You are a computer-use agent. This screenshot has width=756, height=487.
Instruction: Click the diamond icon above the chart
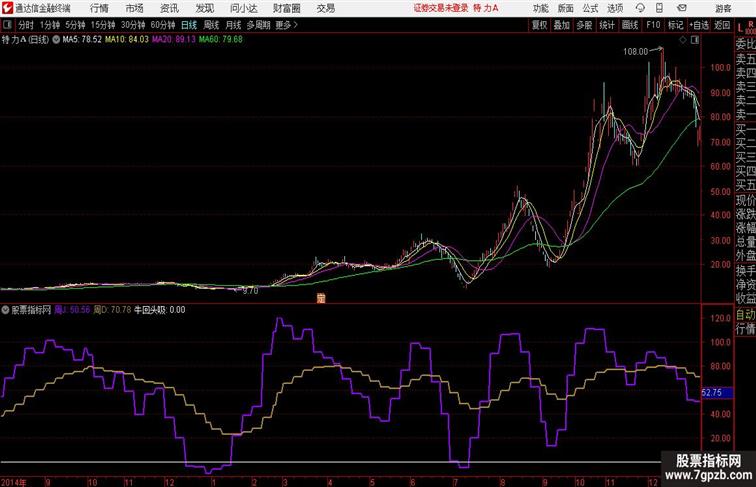click(x=683, y=40)
